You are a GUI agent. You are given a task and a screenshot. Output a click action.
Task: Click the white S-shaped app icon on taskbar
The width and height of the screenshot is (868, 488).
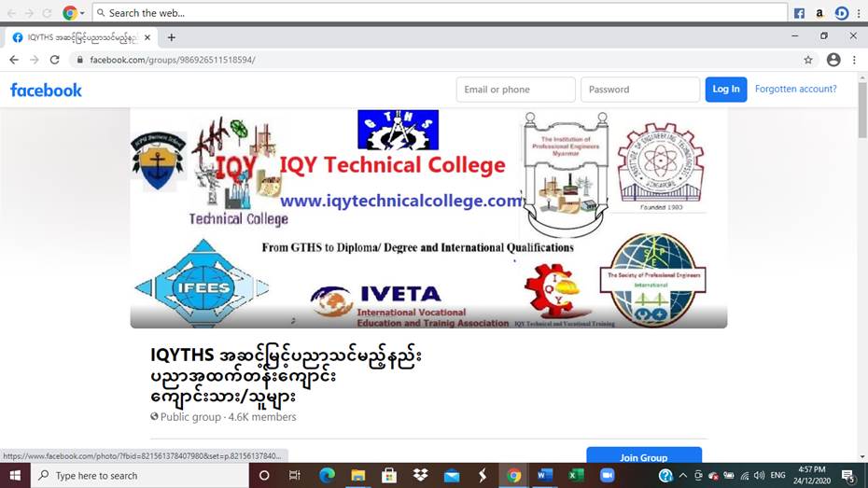(483, 475)
